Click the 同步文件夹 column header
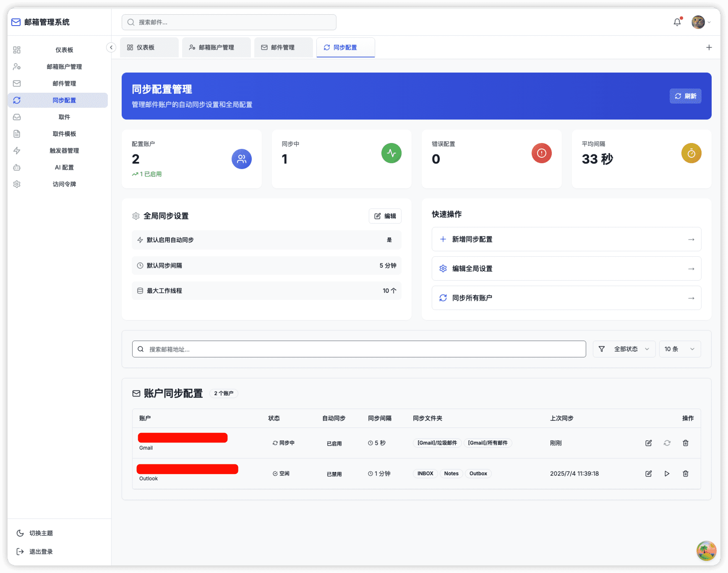728x573 pixels. (428, 418)
